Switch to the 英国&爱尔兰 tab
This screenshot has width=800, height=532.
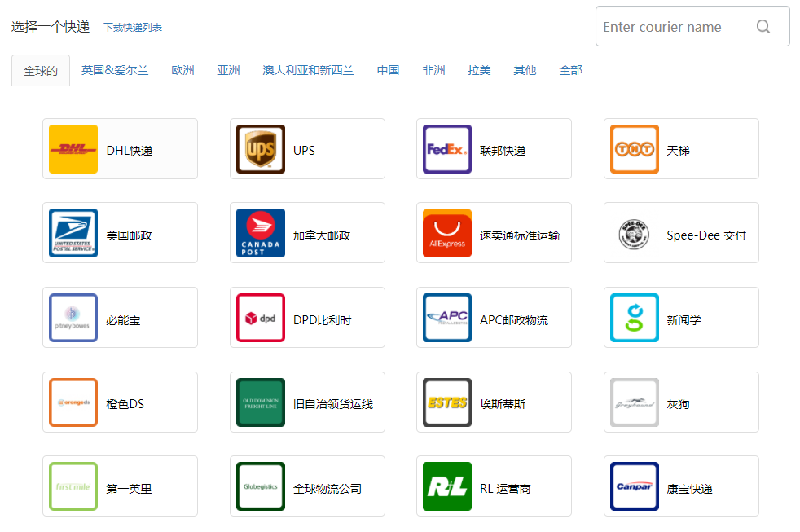tap(115, 70)
